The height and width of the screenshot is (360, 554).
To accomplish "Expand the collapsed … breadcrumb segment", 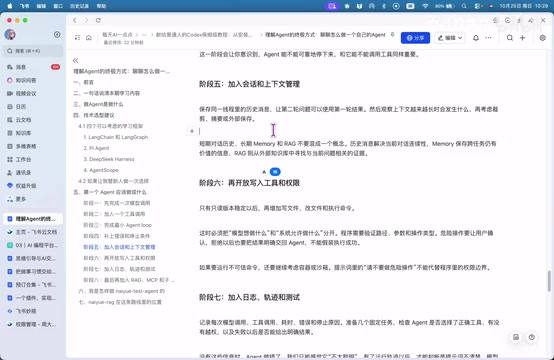I will (x=144, y=35).
